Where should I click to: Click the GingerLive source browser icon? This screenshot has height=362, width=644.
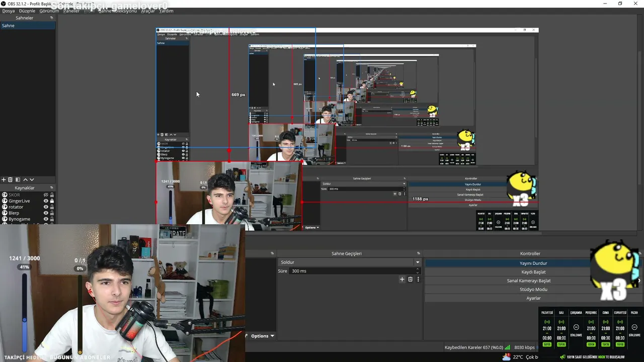point(5,201)
